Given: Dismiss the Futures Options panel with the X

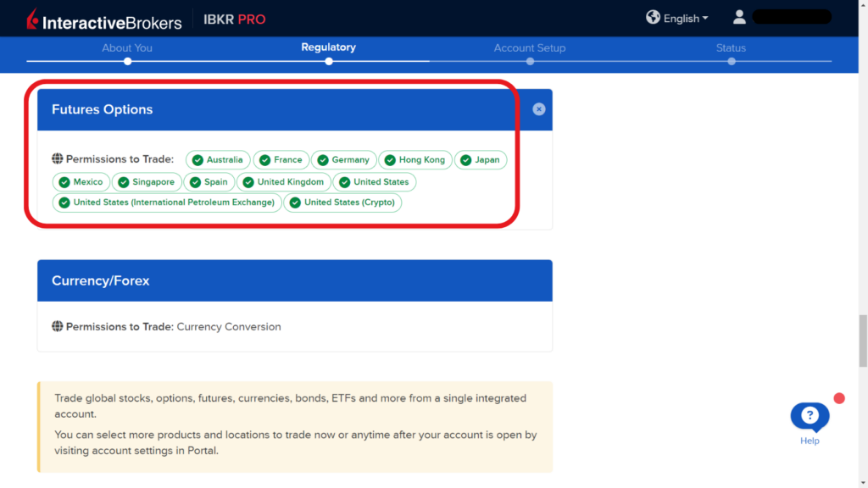Looking at the screenshot, I should [538, 108].
